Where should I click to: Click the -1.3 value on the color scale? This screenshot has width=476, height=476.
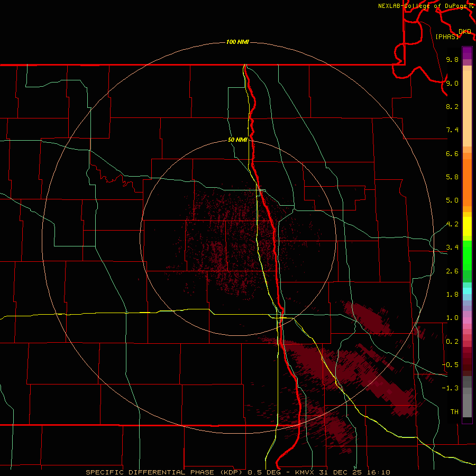(x=450, y=388)
